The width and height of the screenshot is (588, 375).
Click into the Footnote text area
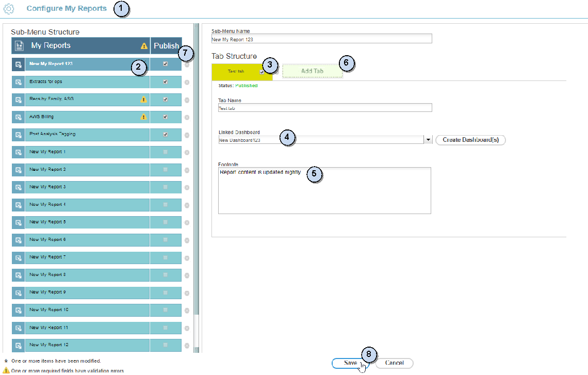[324, 193]
